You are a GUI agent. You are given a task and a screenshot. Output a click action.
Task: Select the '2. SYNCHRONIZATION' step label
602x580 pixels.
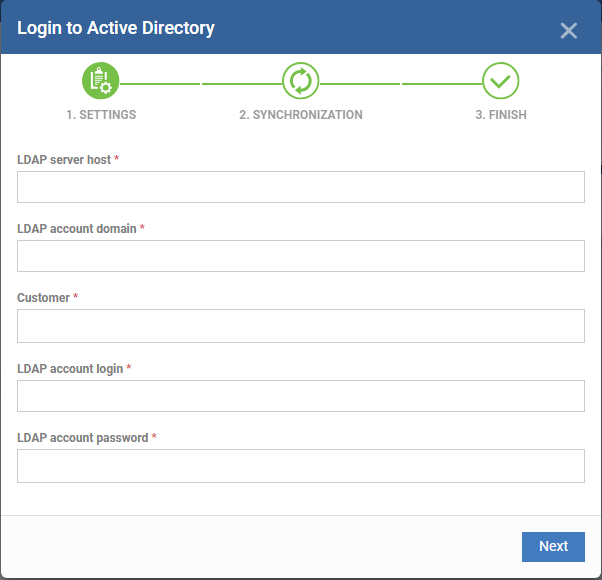301,115
